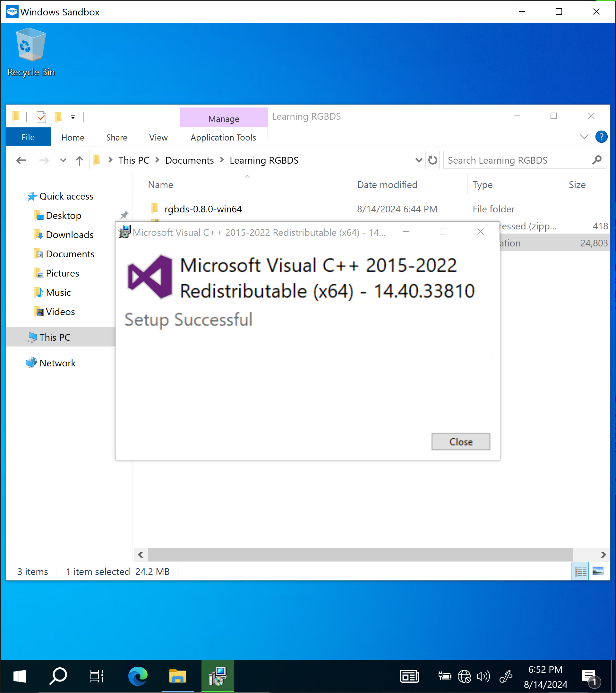Open the Application Tools tab
Image resolution: width=616 pixels, height=693 pixels.
[223, 137]
